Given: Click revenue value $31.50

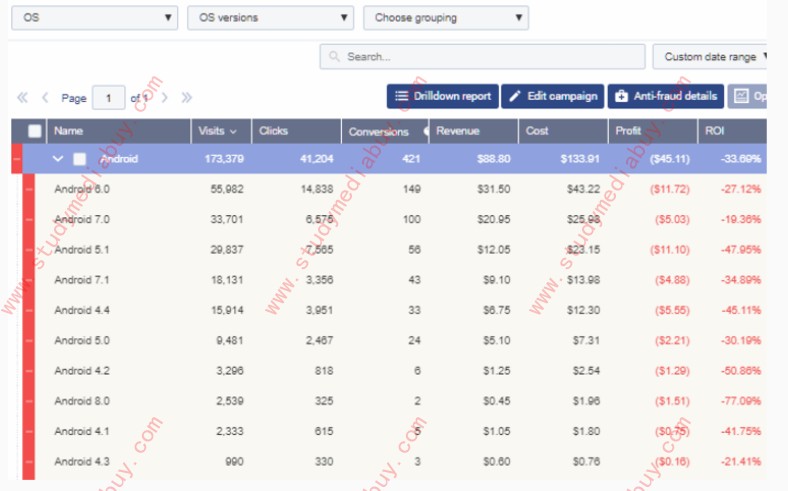Looking at the screenshot, I should 494,189.
